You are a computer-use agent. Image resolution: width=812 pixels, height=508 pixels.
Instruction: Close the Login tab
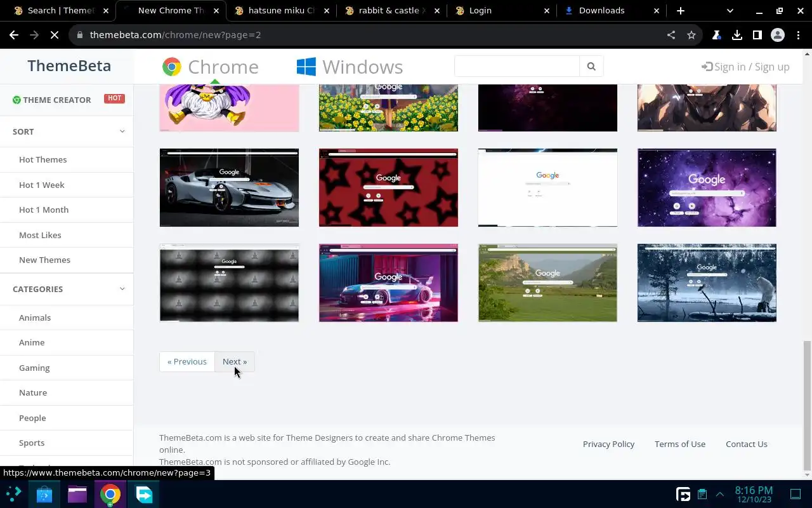pyautogui.click(x=547, y=11)
